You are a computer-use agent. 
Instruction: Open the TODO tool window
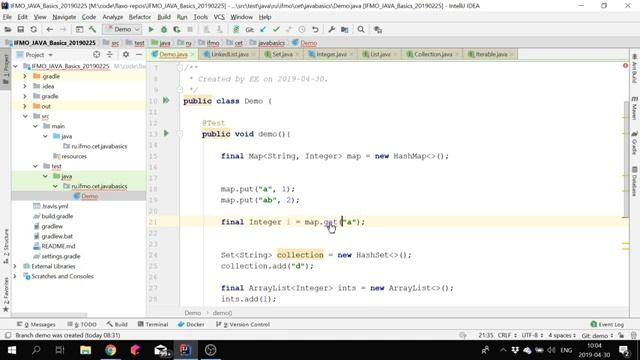82,324
